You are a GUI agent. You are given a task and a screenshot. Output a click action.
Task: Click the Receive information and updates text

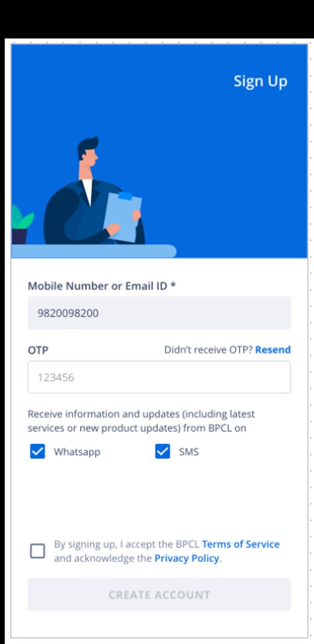(x=141, y=421)
